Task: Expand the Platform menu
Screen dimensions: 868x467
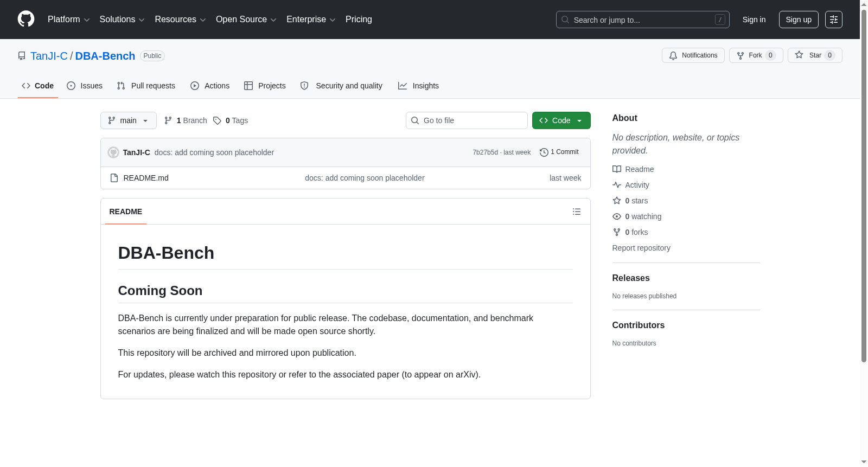Action: pyautogui.click(x=68, y=20)
